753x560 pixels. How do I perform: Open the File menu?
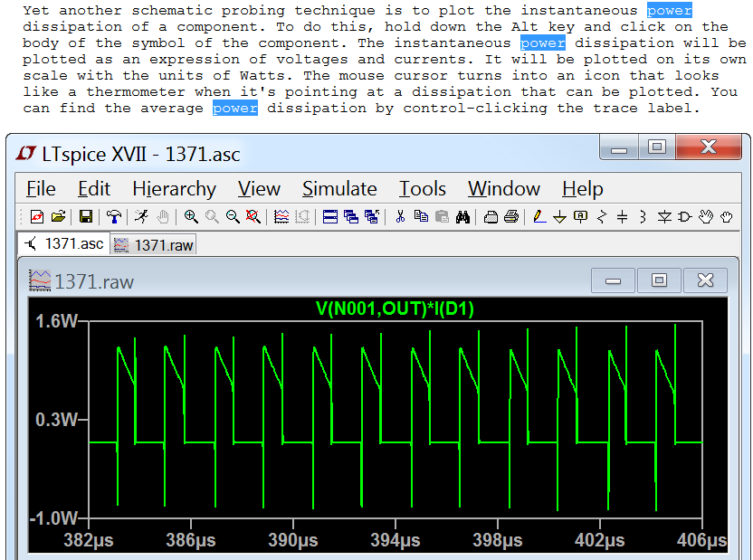41,188
